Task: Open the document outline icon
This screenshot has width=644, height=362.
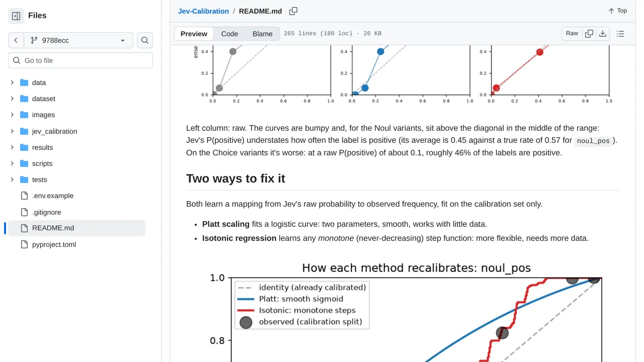Action: [620, 34]
